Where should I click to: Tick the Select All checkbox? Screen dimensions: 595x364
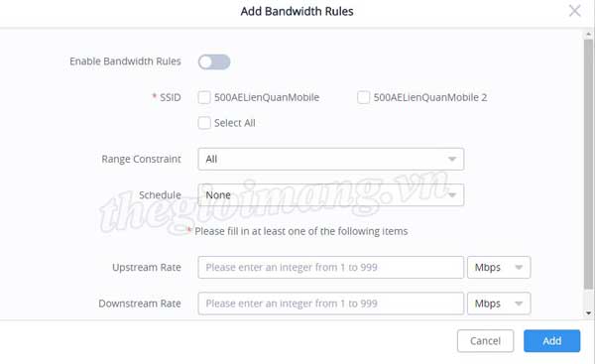pos(204,123)
